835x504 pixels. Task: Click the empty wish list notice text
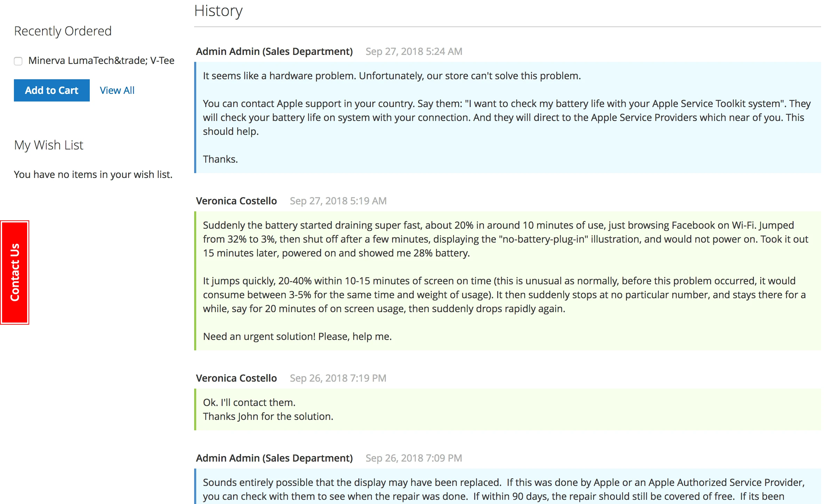click(93, 174)
